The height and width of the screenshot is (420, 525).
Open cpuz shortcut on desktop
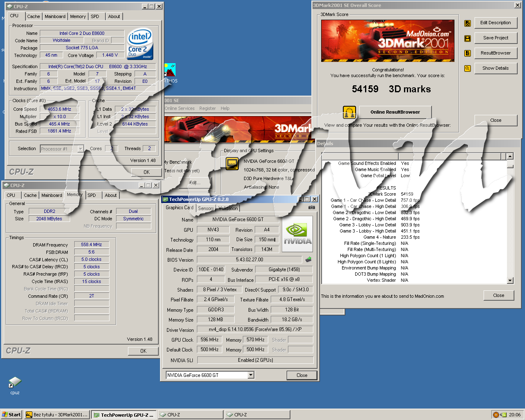[x=15, y=386]
